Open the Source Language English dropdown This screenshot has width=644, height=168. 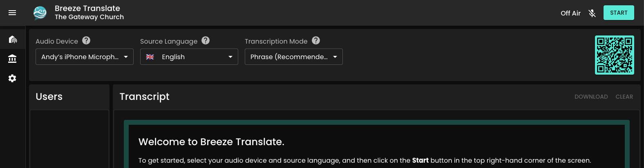tap(189, 57)
